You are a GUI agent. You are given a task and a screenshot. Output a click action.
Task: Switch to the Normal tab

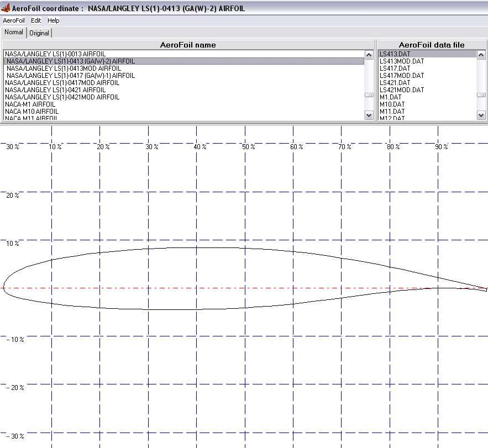pyautogui.click(x=14, y=33)
